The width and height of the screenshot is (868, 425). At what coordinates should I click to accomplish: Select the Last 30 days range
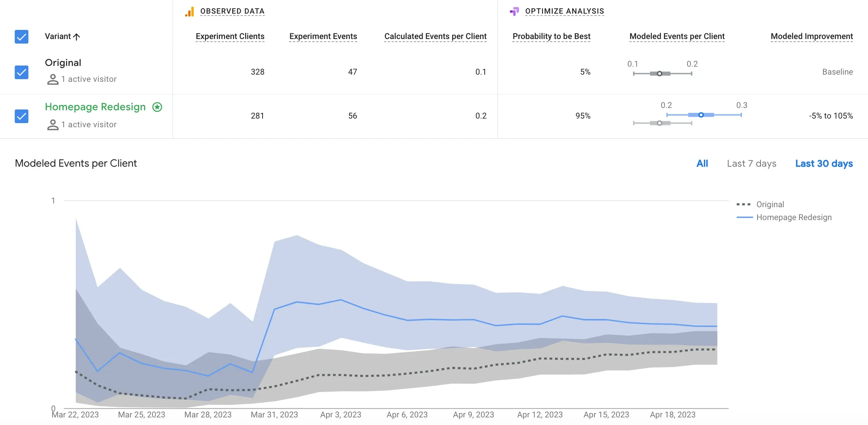click(824, 164)
